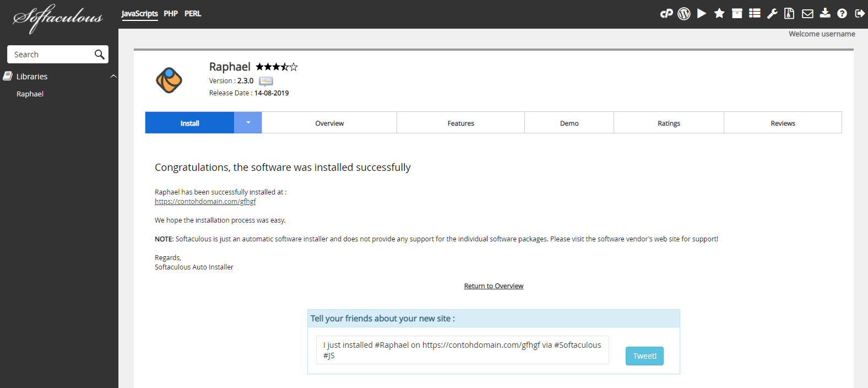
Task: Open the WordPress manager icon
Action: coord(684,14)
